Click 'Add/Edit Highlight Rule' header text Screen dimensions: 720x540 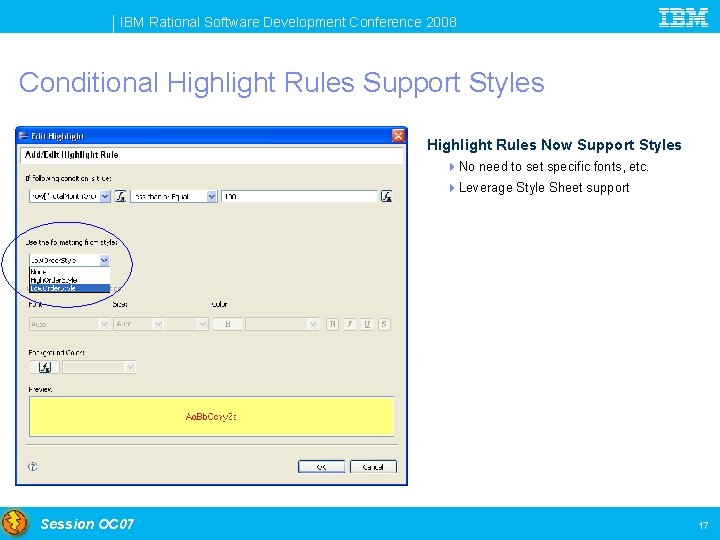[72, 155]
